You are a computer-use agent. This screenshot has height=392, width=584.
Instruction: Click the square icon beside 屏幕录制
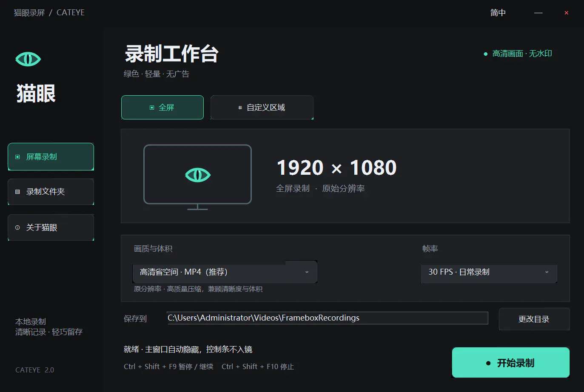tap(17, 157)
